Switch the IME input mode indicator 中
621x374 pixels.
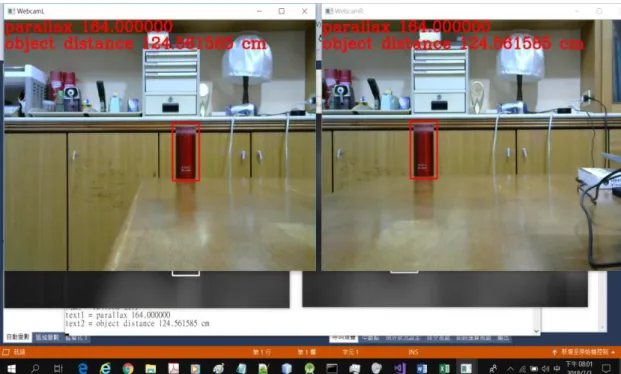point(556,368)
